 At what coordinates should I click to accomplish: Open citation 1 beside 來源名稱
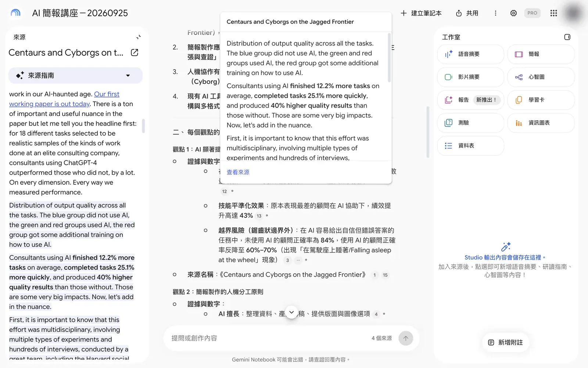pyautogui.click(x=374, y=275)
